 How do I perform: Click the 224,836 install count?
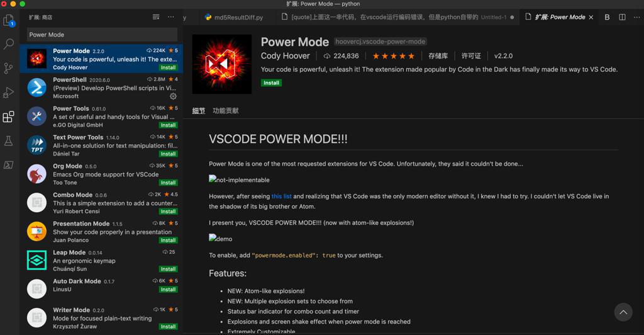point(341,56)
